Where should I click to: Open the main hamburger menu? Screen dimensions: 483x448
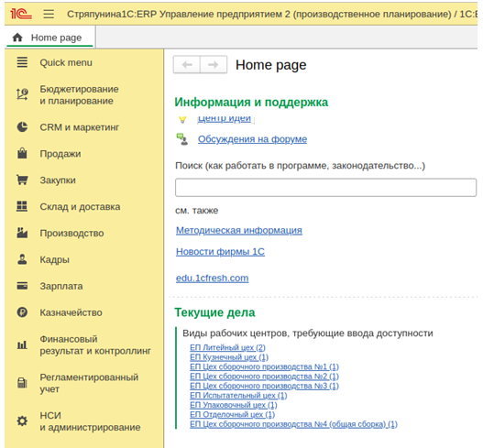point(49,14)
